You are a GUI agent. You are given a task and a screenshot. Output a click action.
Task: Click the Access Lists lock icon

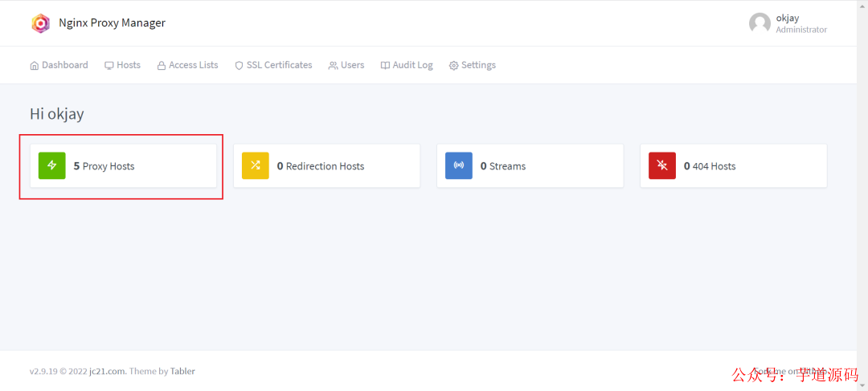162,65
